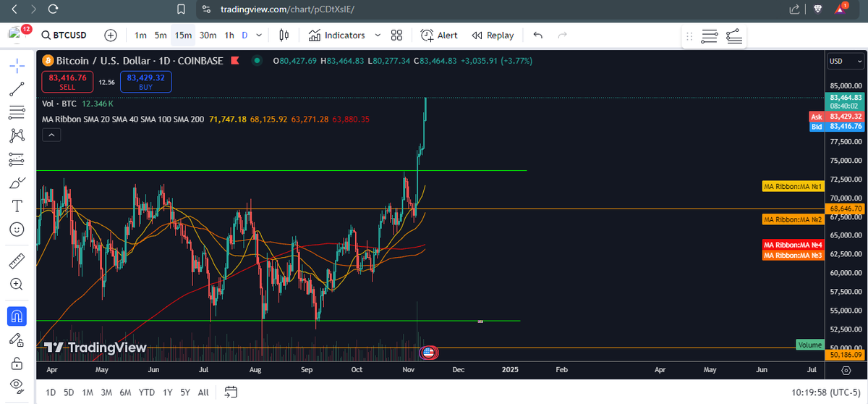Click the tradingview.com address bar
The width and height of the screenshot is (868, 404).
click(x=287, y=9)
